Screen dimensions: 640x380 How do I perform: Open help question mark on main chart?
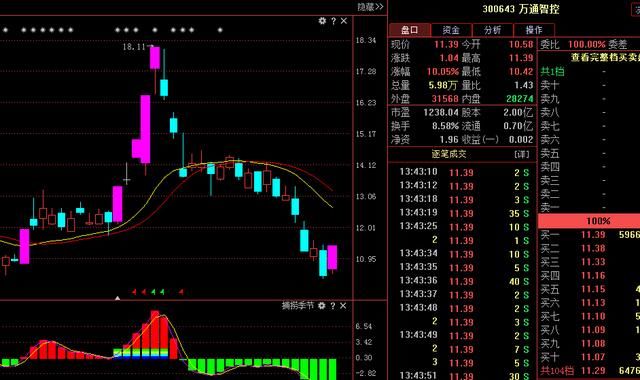tap(333, 21)
